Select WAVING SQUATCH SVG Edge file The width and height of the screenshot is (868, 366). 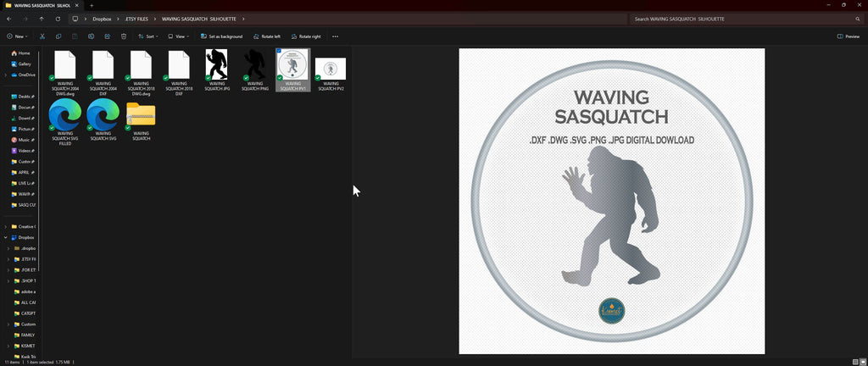103,119
